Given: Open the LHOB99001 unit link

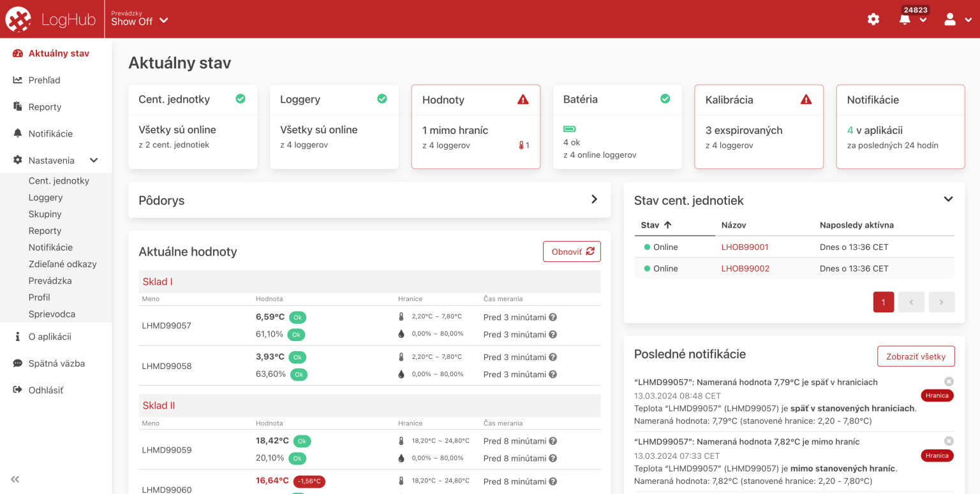Looking at the screenshot, I should click(745, 247).
